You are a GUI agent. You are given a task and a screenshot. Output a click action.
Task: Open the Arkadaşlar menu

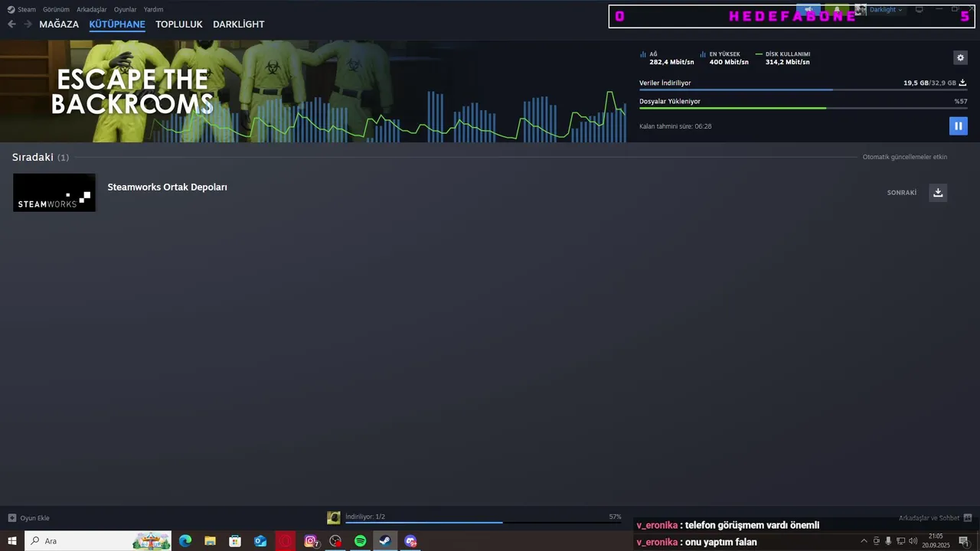[x=92, y=9]
